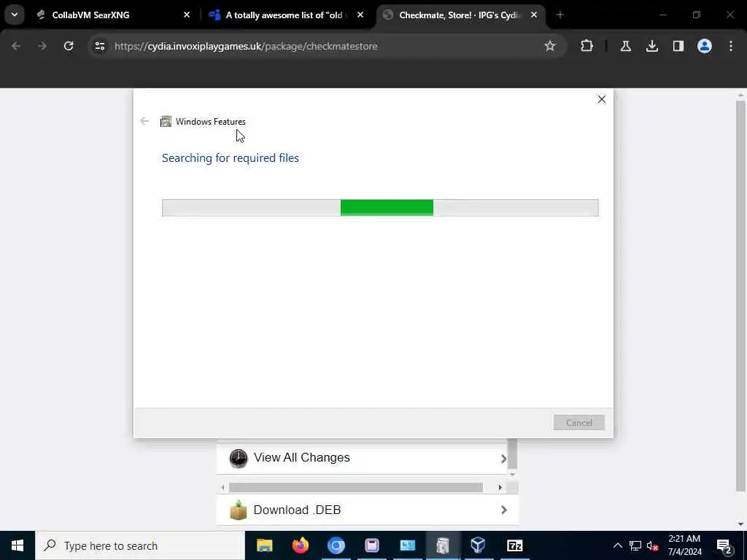The image size is (747, 560).
Task: Close the CollabVM SearXNG tab
Action: point(187,15)
